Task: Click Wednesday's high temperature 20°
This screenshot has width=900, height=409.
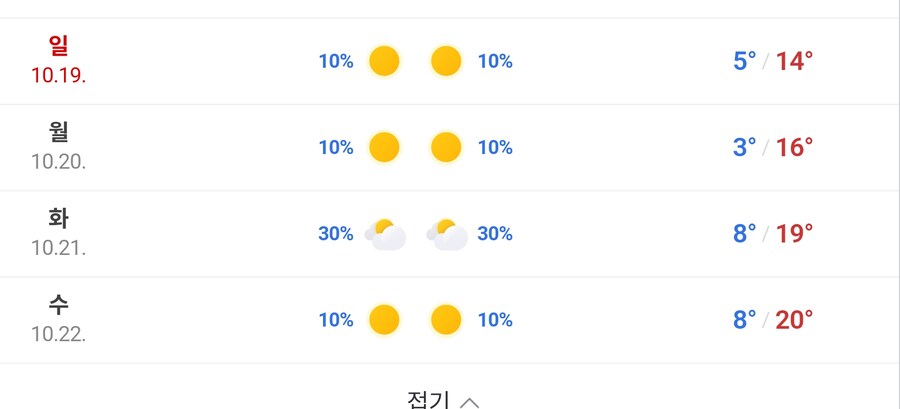Action: click(x=795, y=320)
